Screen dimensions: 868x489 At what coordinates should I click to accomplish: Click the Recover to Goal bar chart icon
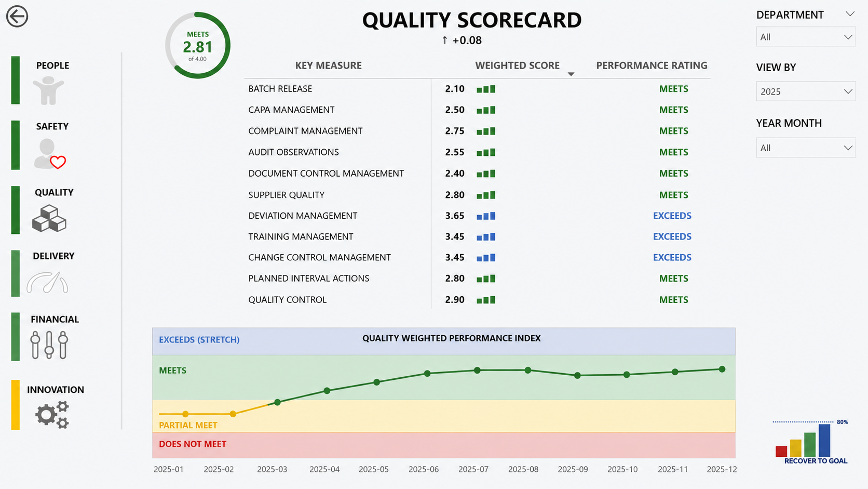(803, 441)
